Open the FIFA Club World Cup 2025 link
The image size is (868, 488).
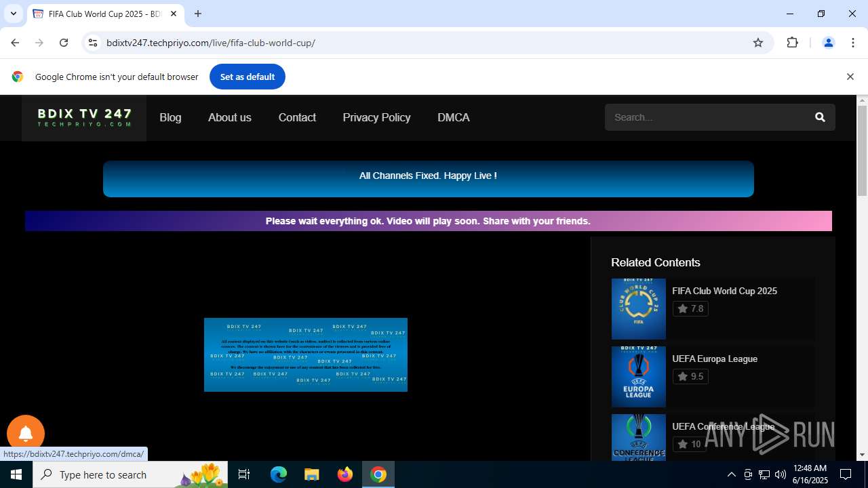click(x=724, y=291)
